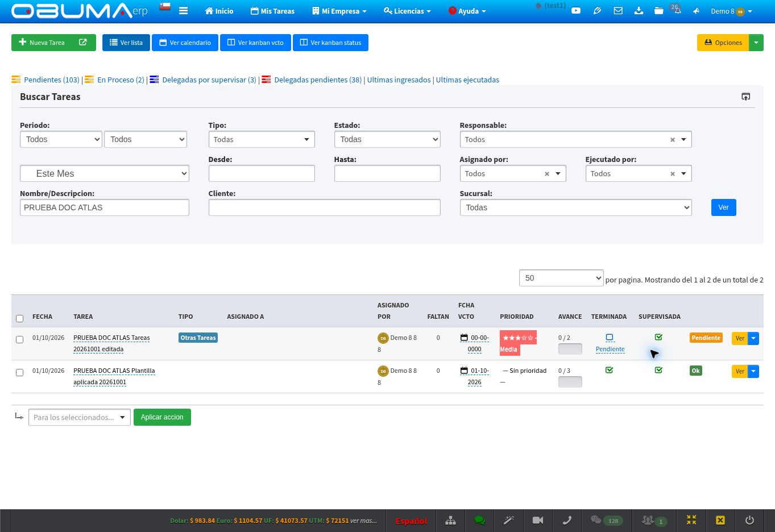The height and width of the screenshot is (532, 775).
Task: Open the Mi Empresa menu
Action: (x=339, y=11)
